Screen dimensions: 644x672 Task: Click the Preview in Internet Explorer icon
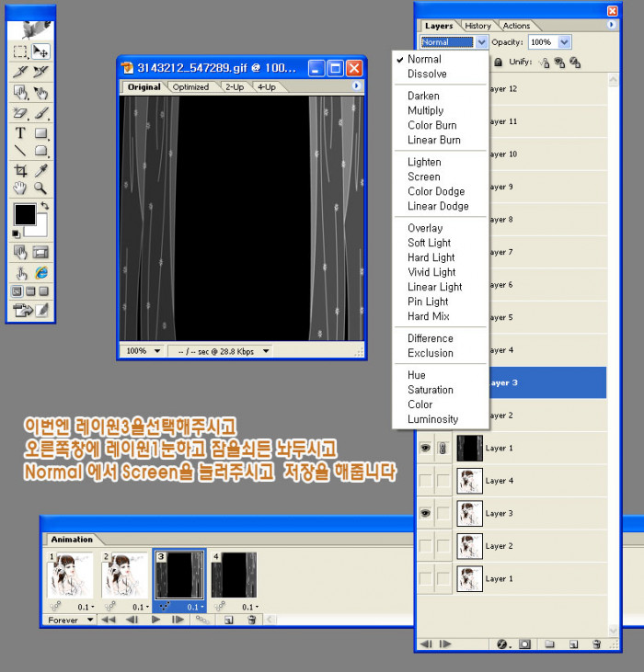click(x=41, y=273)
